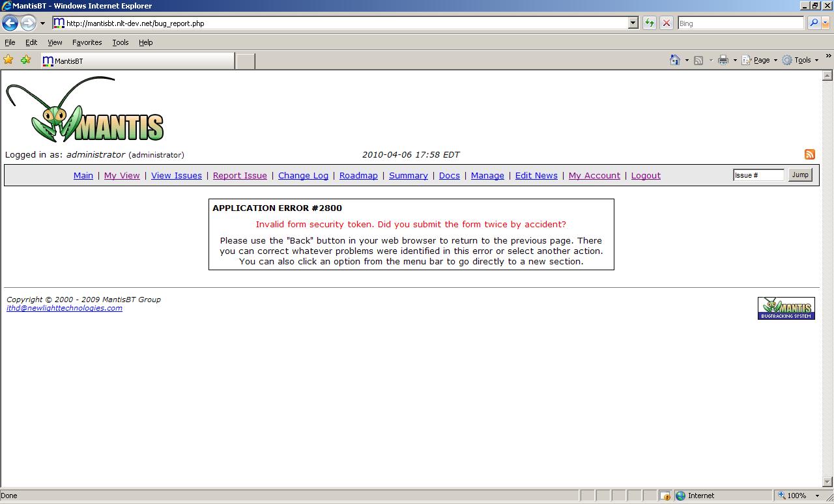Click the browser Back arrow button

[x=10, y=23]
